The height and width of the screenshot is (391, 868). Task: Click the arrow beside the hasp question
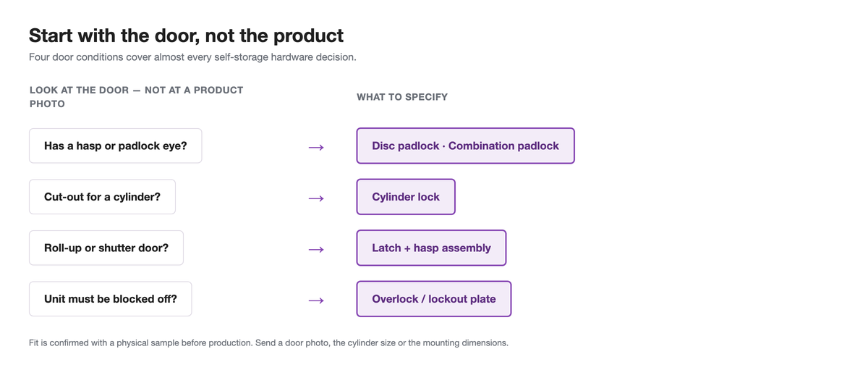(x=316, y=148)
